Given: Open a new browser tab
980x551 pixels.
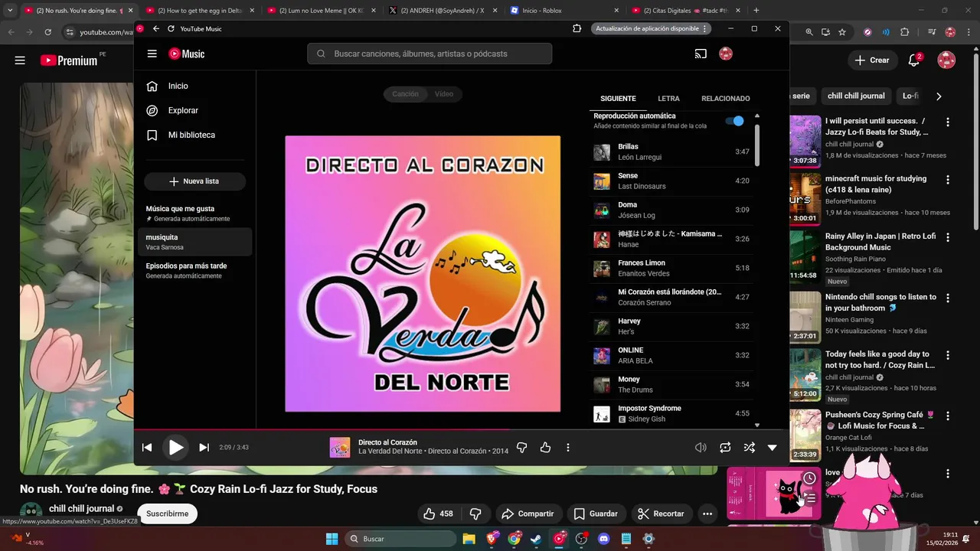Looking at the screenshot, I should pyautogui.click(x=756, y=11).
